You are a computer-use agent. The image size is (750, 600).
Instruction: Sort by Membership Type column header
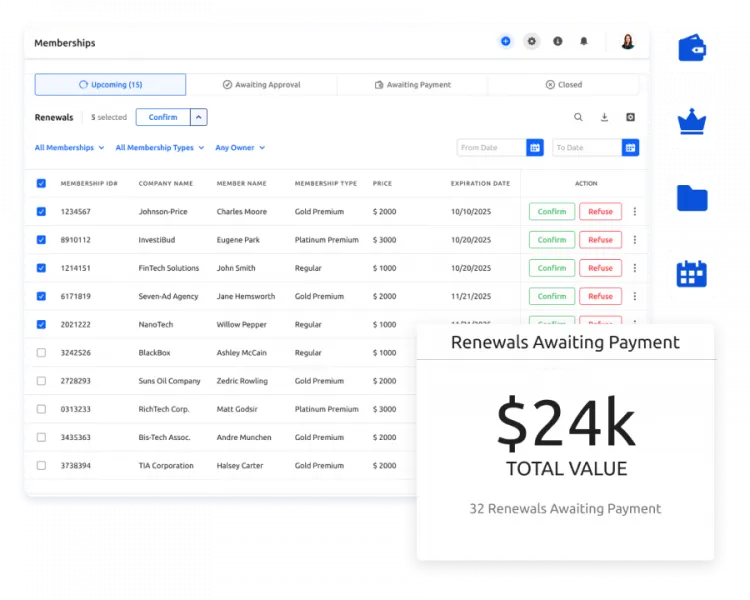tap(326, 183)
